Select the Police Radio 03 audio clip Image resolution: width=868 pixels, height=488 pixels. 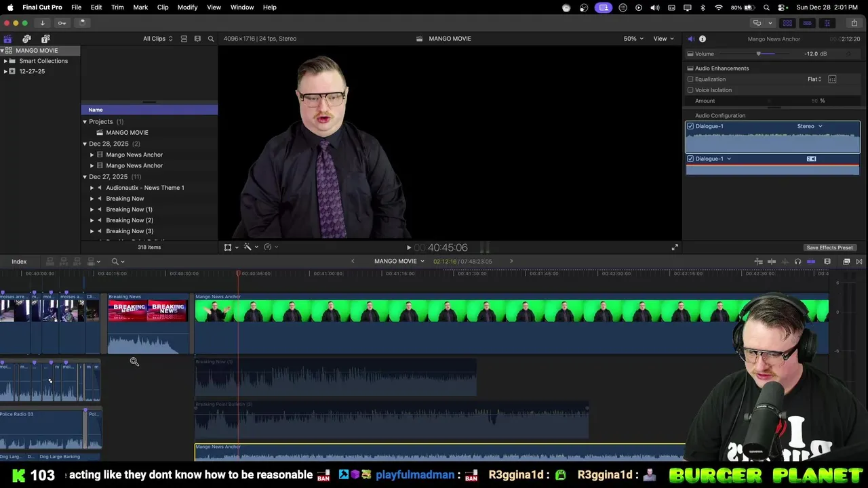point(42,430)
